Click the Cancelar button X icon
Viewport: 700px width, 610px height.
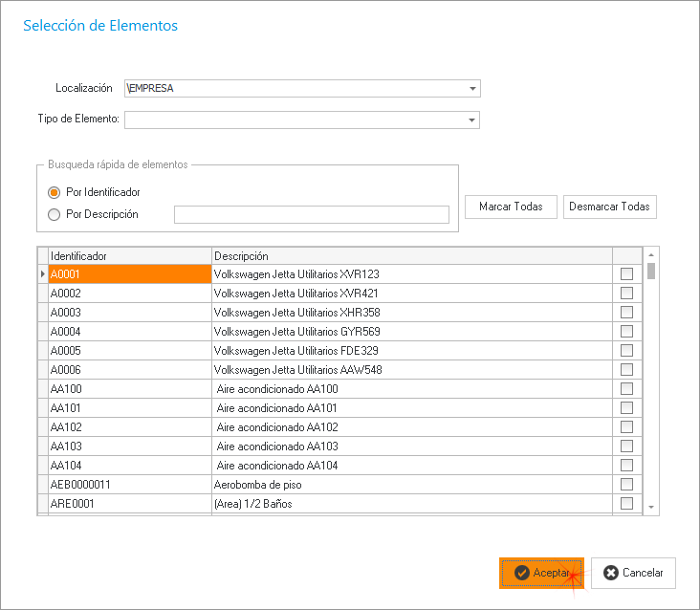(x=610, y=573)
